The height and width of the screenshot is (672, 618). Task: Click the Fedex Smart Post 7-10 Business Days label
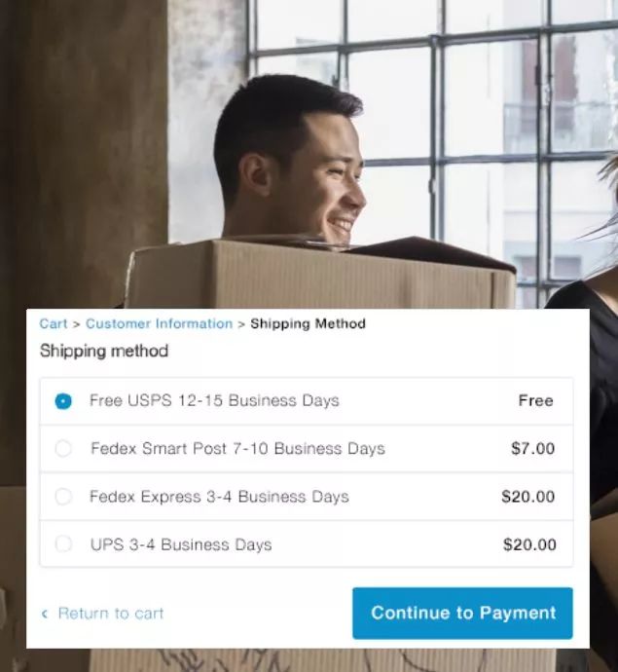coord(237,449)
